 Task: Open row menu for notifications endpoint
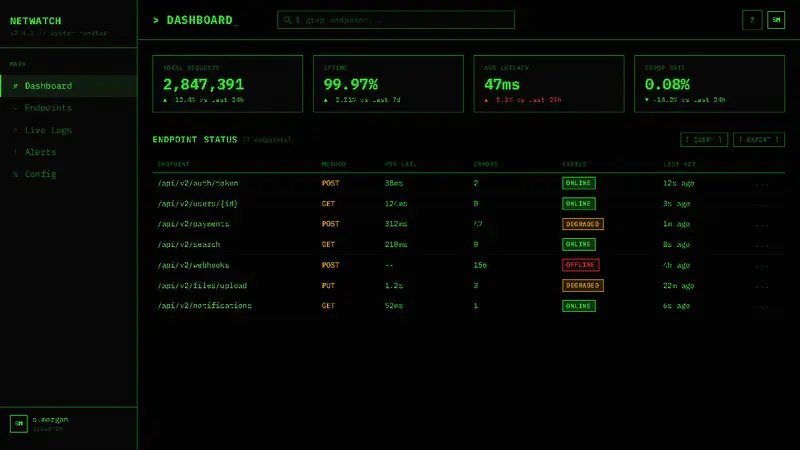tap(762, 306)
